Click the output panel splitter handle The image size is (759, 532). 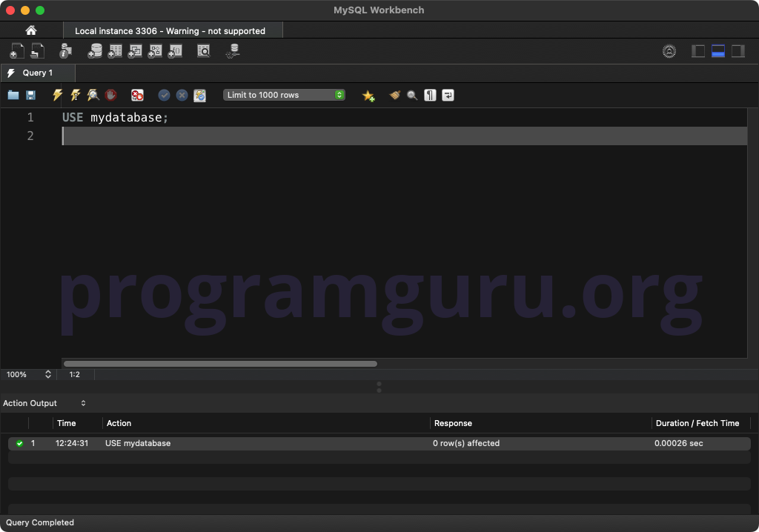379,387
